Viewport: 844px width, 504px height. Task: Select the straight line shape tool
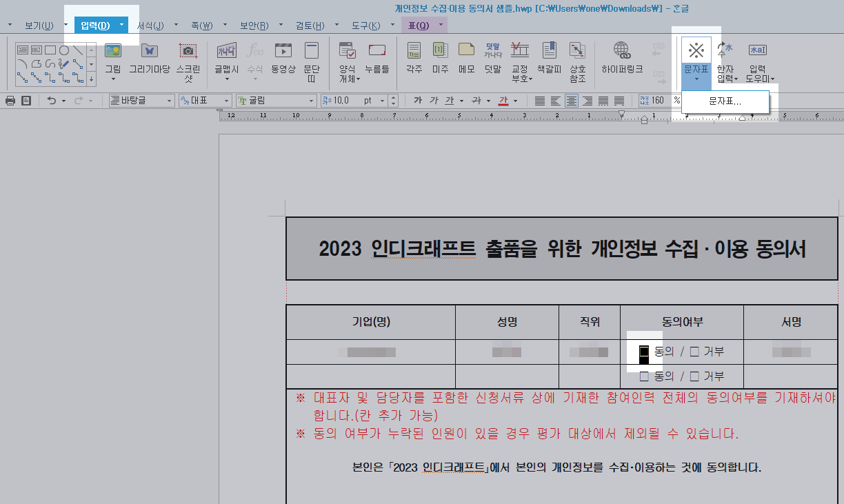click(x=78, y=50)
